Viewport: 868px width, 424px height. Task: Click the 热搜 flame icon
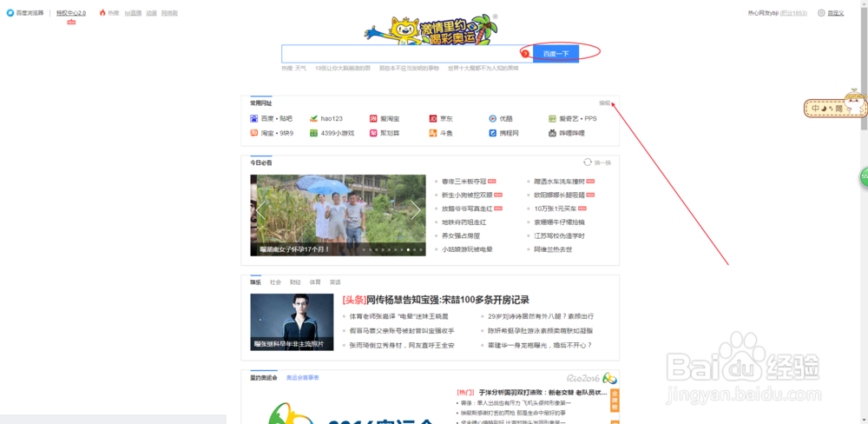point(102,13)
